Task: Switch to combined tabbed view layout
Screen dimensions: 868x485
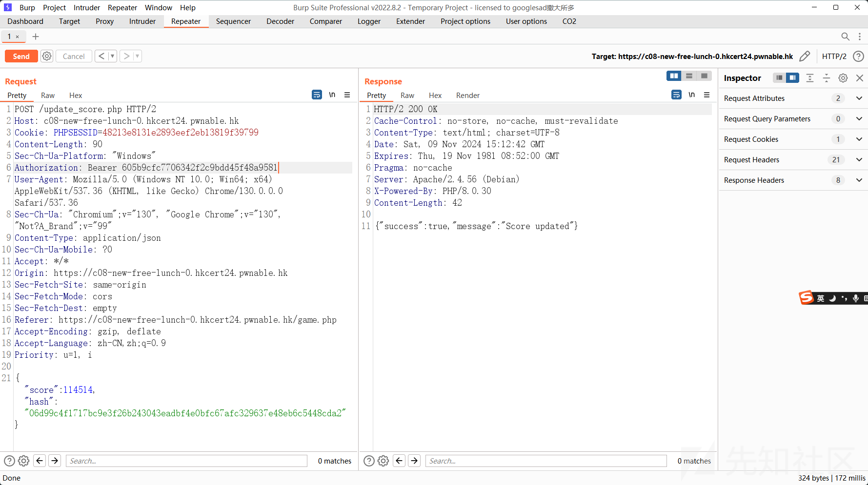Action: click(x=704, y=76)
